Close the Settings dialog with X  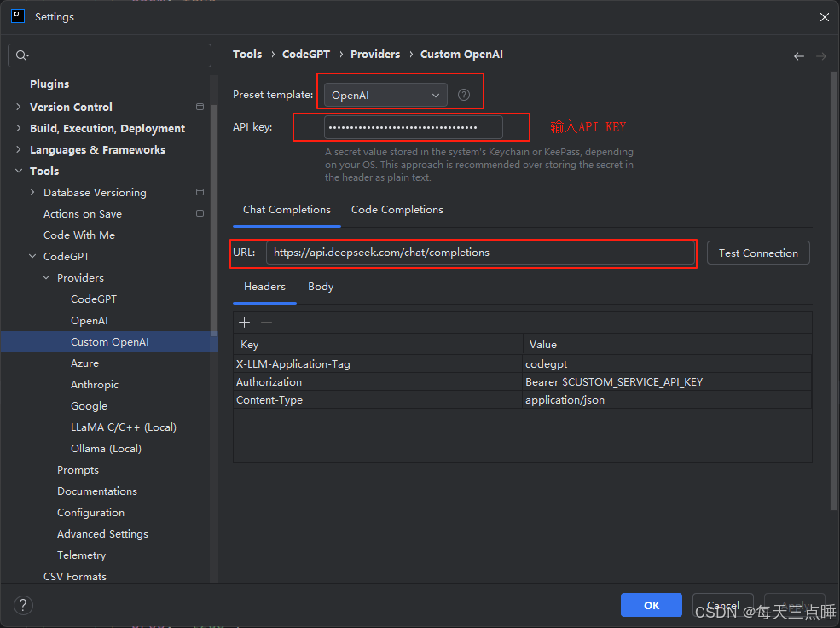(825, 17)
